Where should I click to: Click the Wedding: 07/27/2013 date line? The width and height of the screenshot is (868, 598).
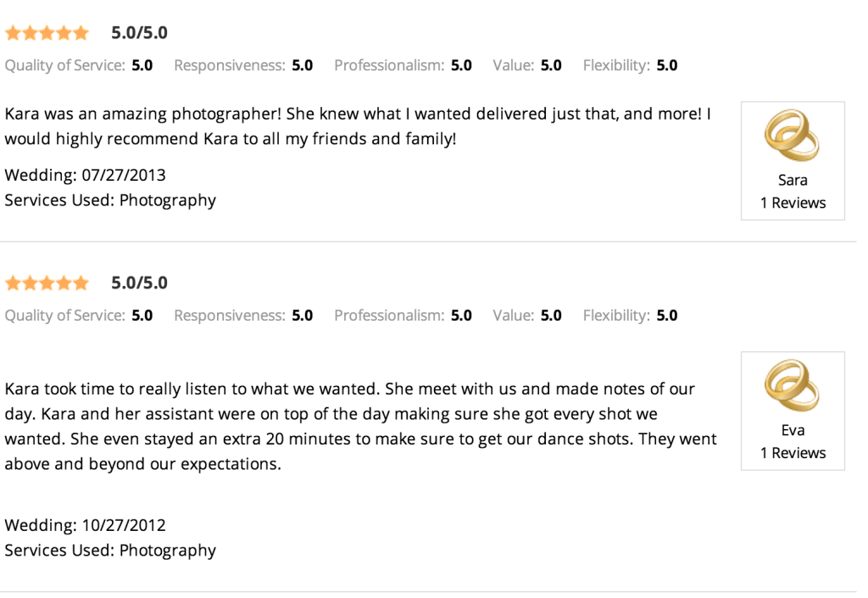[86, 175]
